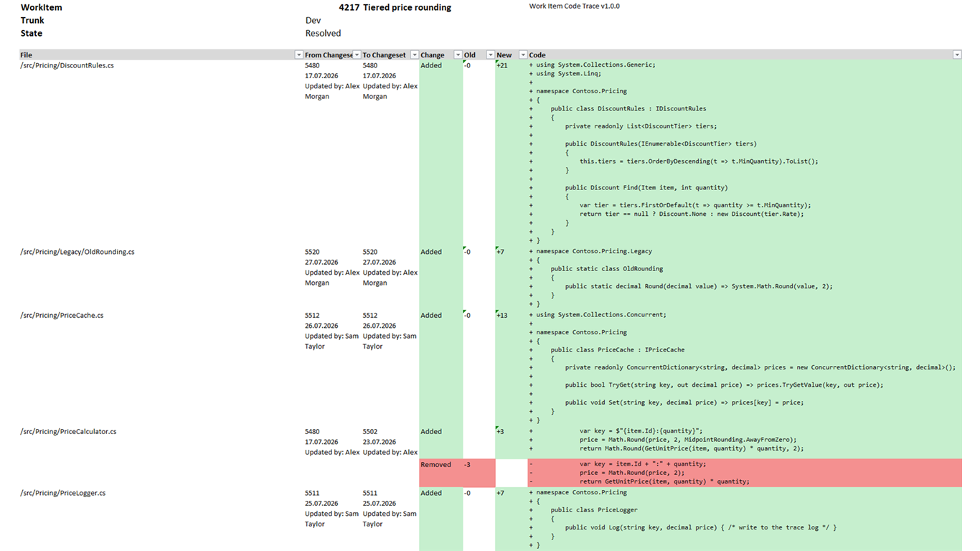Select From Changeset 5512 for PriceCache.cs

[332, 368]
